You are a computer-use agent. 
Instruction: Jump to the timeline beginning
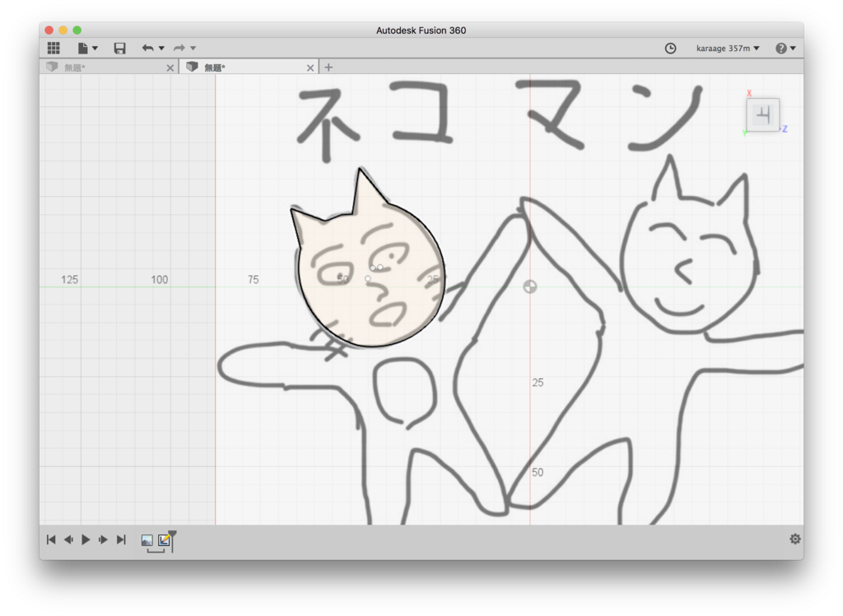(x=51, y=539)
